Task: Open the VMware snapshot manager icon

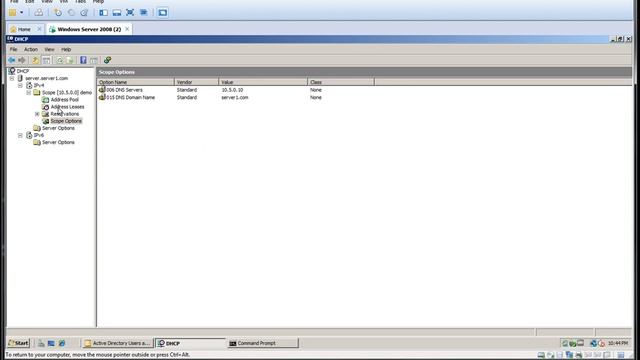Action: pos(84,13)
